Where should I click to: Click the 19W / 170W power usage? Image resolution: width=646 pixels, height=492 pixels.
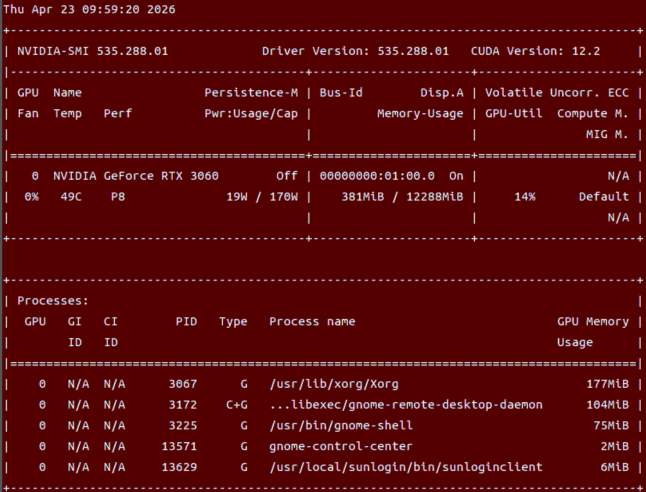(x=262, y=197)
